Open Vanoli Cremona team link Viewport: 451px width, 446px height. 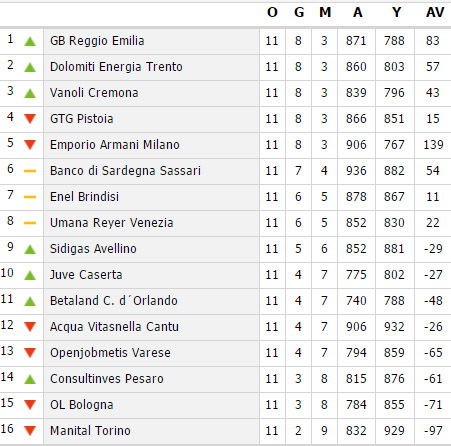pyautogui.click(x=94, y=93)
